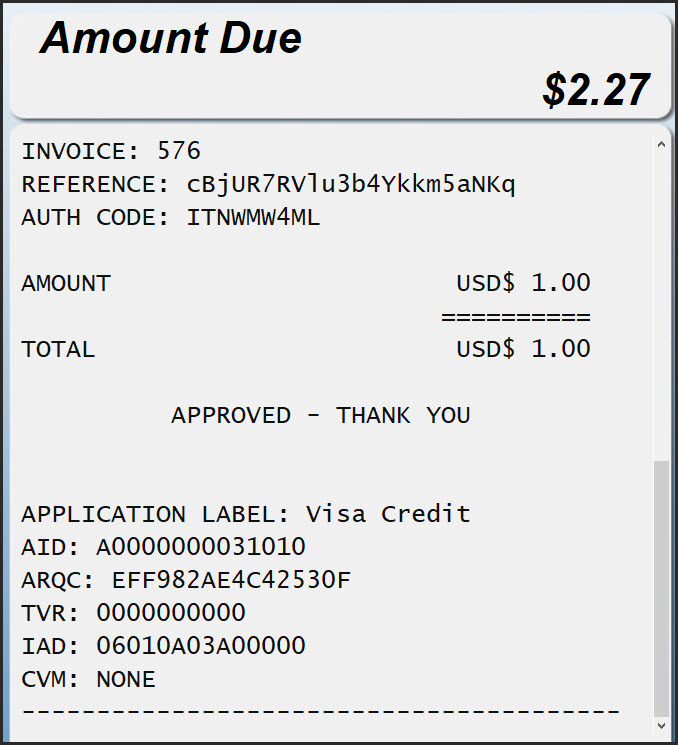This screenshot has height=745, width=678.
Task: Click the Amount Due heading
Action: [x=171, y=39]
